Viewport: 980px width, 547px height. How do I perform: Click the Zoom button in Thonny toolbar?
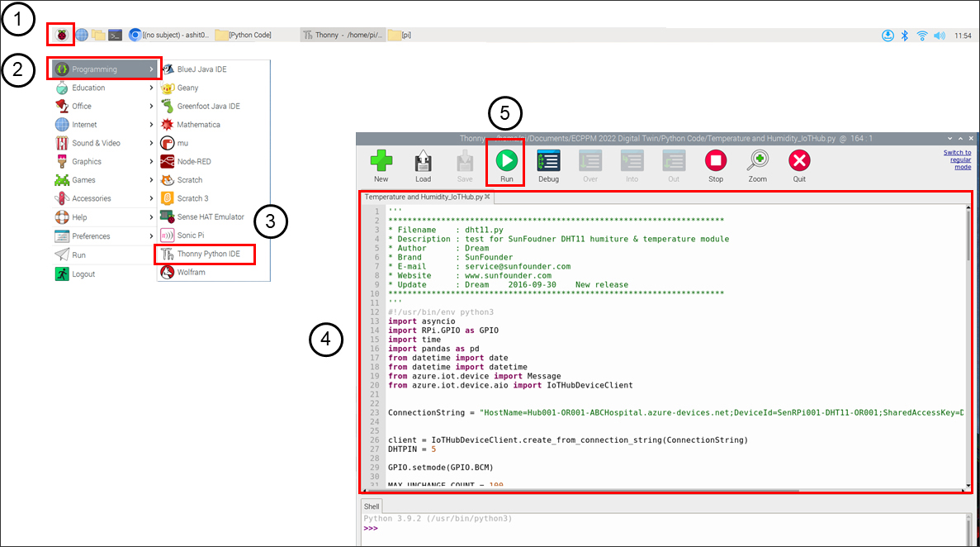758,166
